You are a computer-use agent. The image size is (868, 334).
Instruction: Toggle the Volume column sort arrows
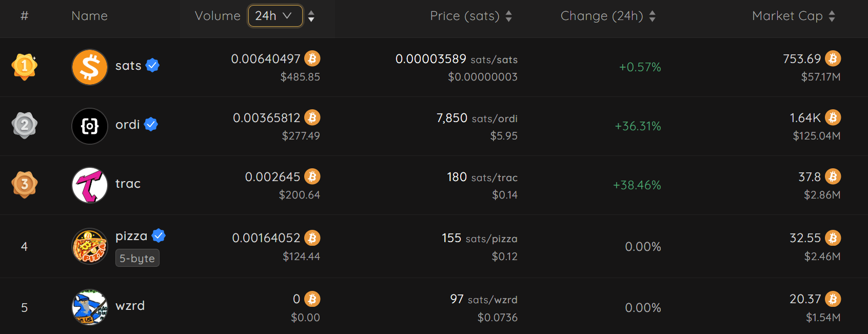pyautogui.click(x=311, y=16)
